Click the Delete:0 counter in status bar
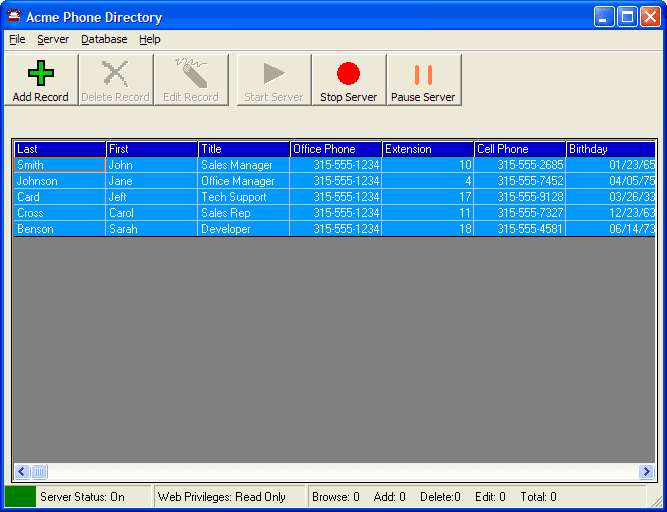 (x=440, y=497)
